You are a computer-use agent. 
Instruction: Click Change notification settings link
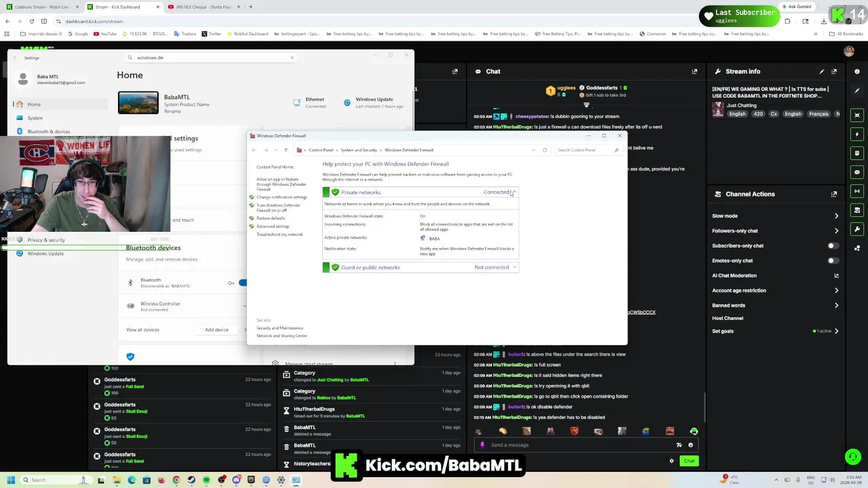coord(281,197)
